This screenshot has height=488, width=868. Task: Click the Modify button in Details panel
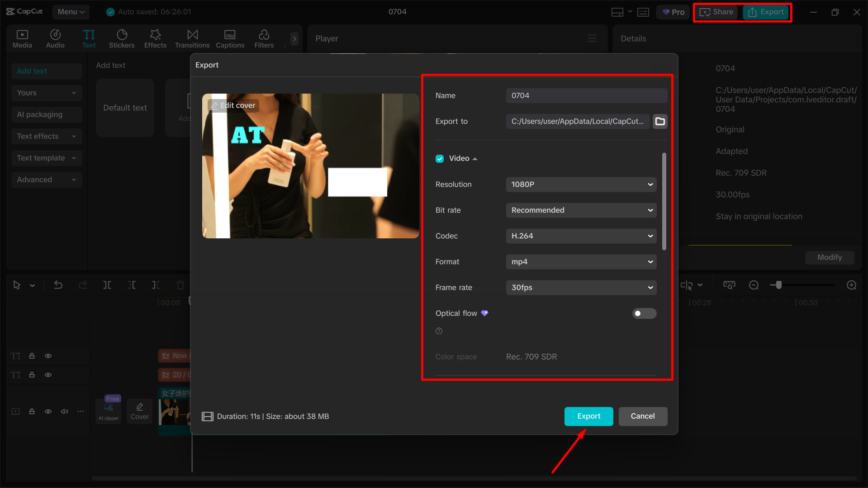[x=830, y=257]
